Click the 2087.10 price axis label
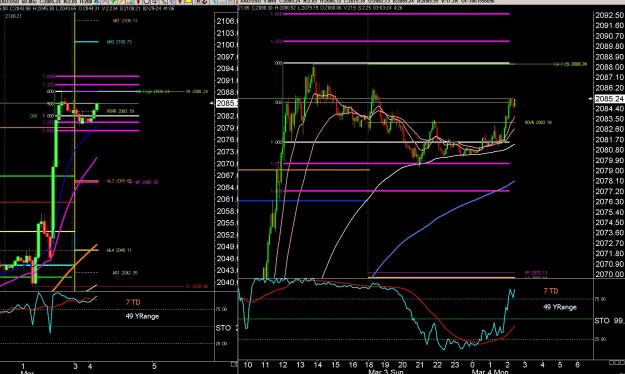Screen dimensions: 625x374 pyautogui.click(x=609, y=77)
